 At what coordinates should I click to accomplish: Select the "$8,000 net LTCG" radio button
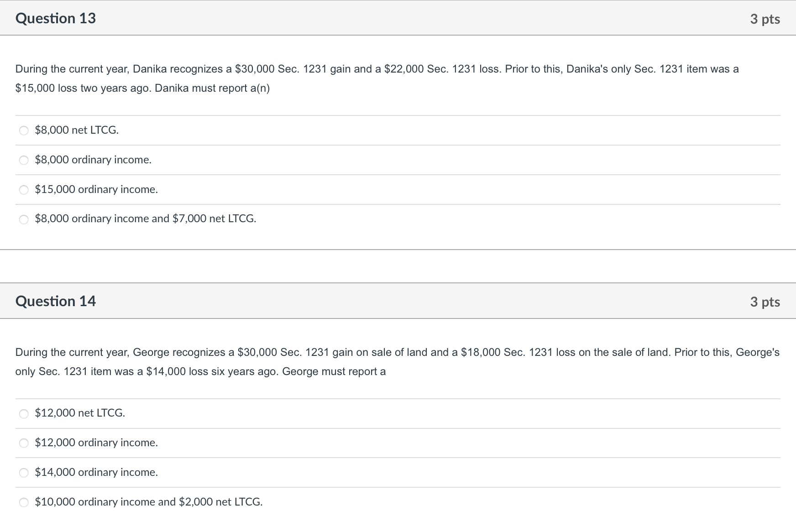24,131
